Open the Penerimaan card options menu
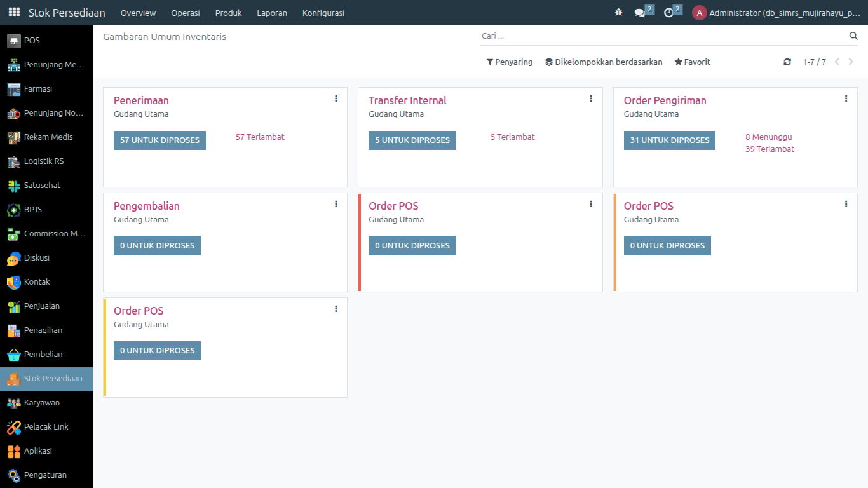The height and width of the screenshot is (488, 868). tap(336, 98)
